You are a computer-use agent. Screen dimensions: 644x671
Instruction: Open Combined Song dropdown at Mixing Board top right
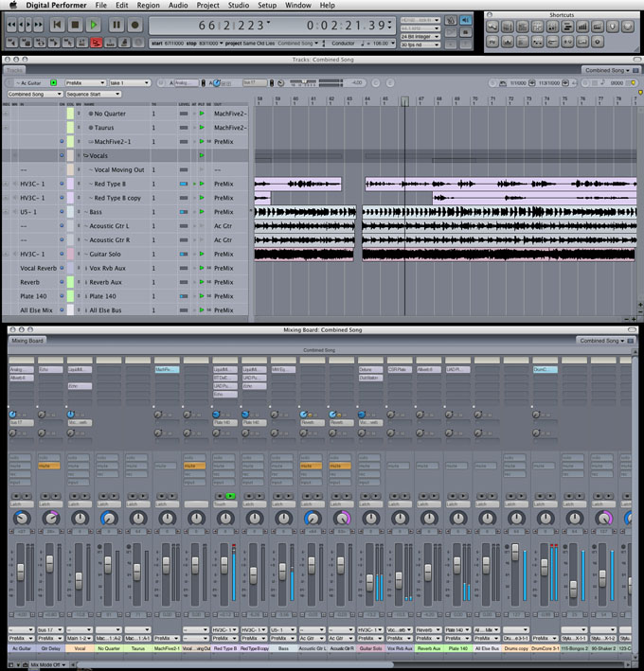coord(601,341)
